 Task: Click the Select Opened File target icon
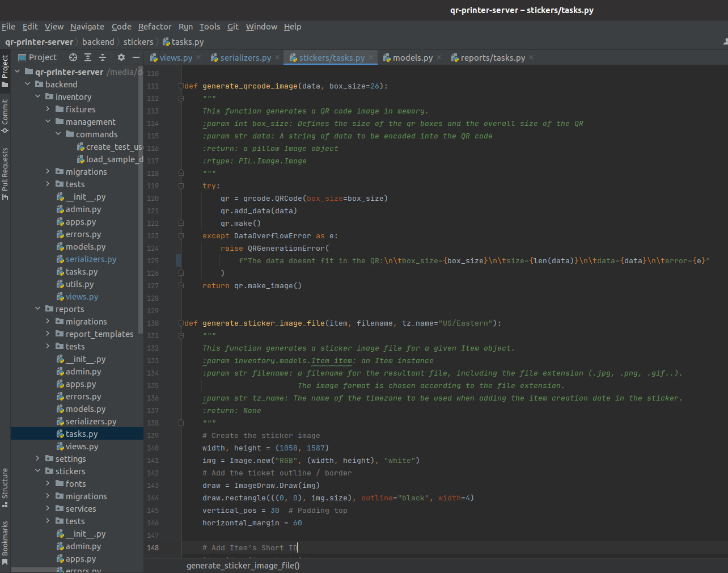(x=73, y=57)
